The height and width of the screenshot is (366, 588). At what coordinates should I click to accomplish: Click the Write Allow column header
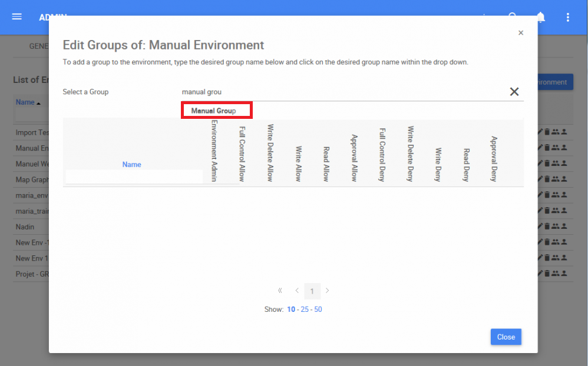[x=299, y=164]
